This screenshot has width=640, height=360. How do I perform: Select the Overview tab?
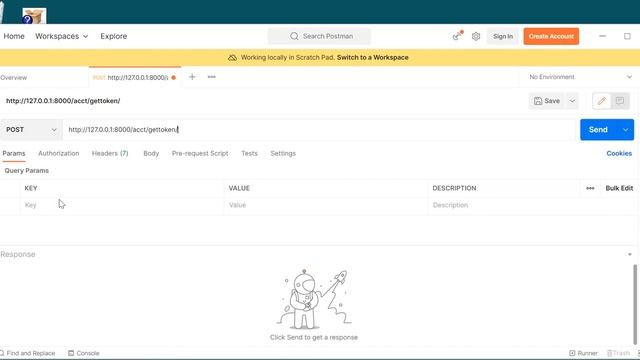coord(13,78)
